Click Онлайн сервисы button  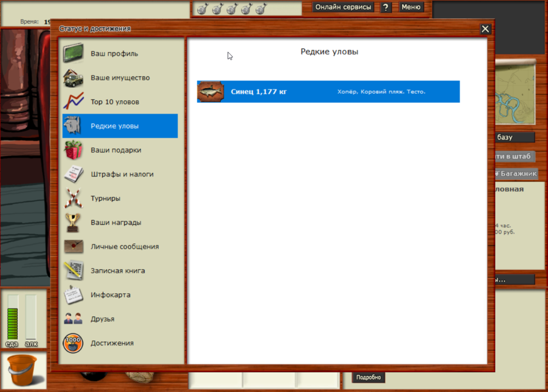pyautogui.click(x=344, y=7)
